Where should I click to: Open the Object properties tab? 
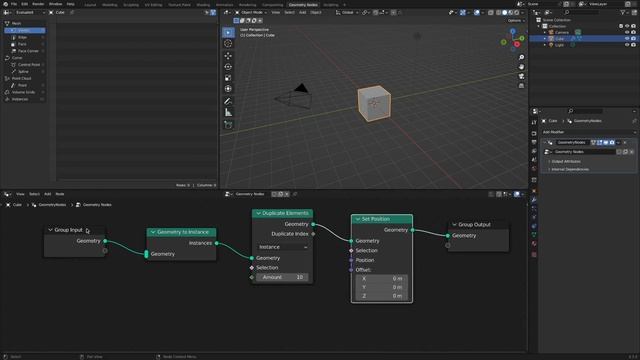pyautogui.click(x=534, y=191)
